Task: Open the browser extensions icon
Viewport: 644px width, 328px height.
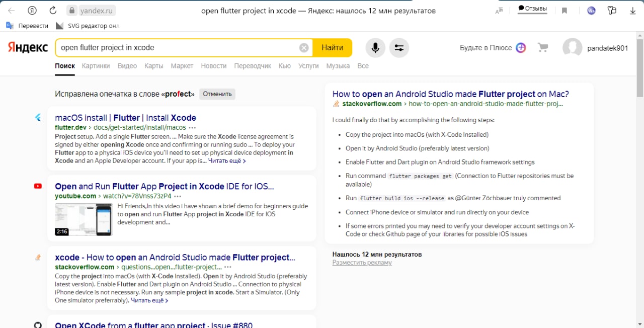Action: pyautogui.click(x=612, y=11)
